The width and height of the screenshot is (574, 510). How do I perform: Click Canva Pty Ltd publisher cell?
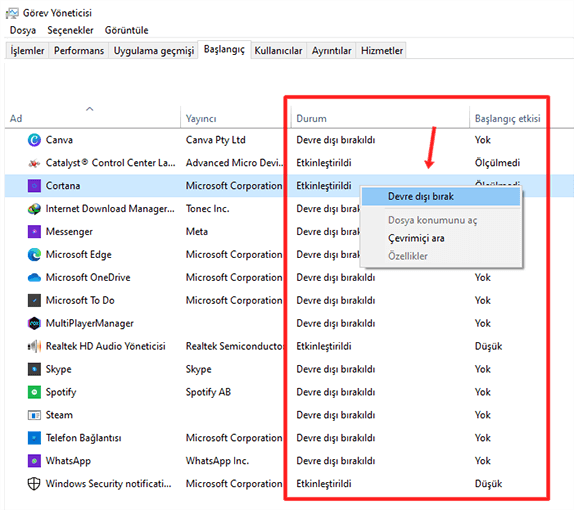point(215,140)
